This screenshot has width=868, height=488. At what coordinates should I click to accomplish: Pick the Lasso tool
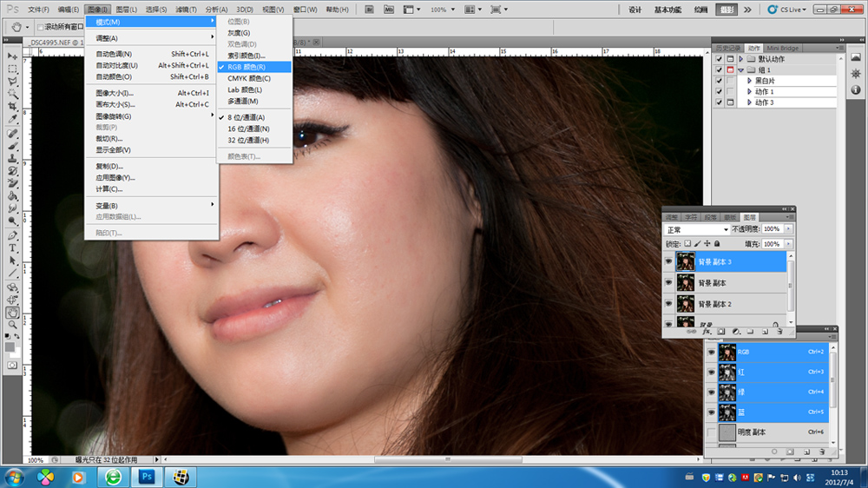tap(13, 80)
